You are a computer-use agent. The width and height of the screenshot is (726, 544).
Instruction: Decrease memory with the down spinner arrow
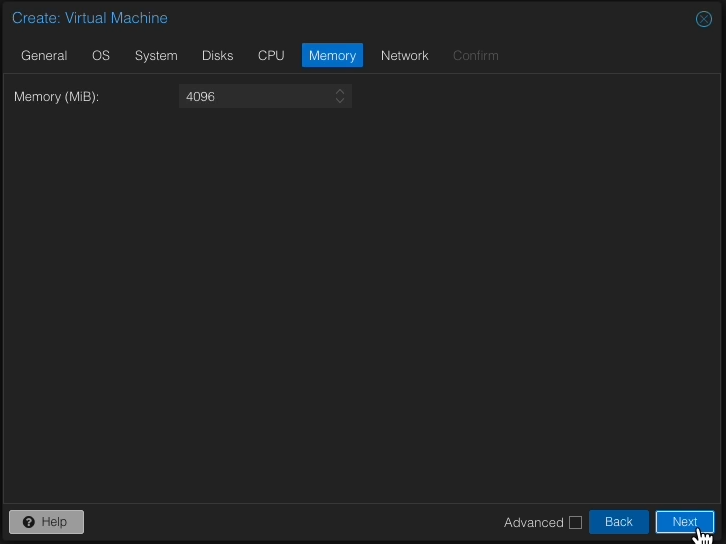(x=340, y=101)
